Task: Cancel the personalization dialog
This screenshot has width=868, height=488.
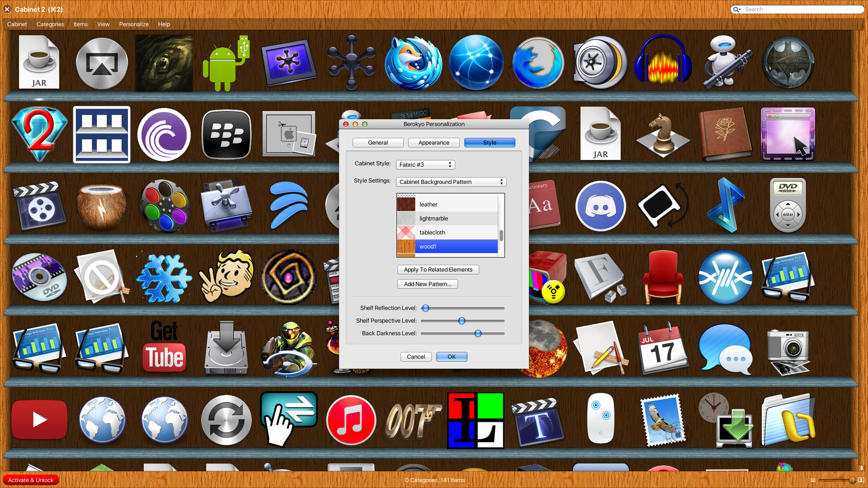Action: pos(416,357)
